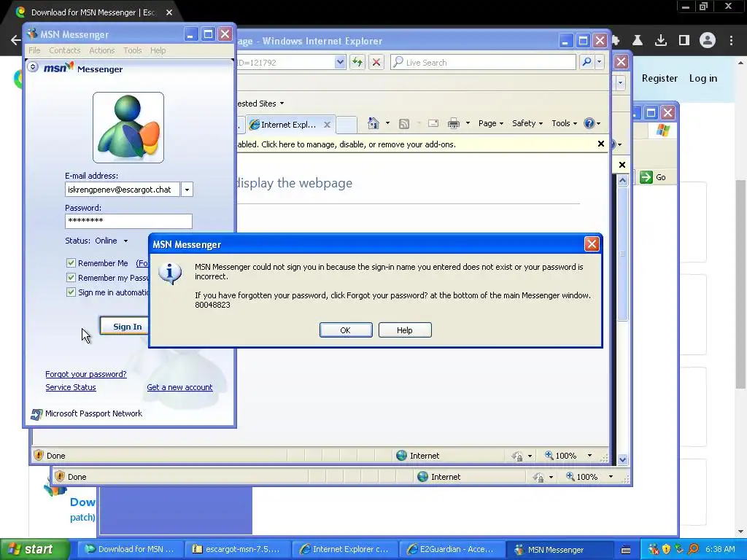Switch to E2Guardian taskbar item
The image size is (747, 560).
tap(451, 549)
